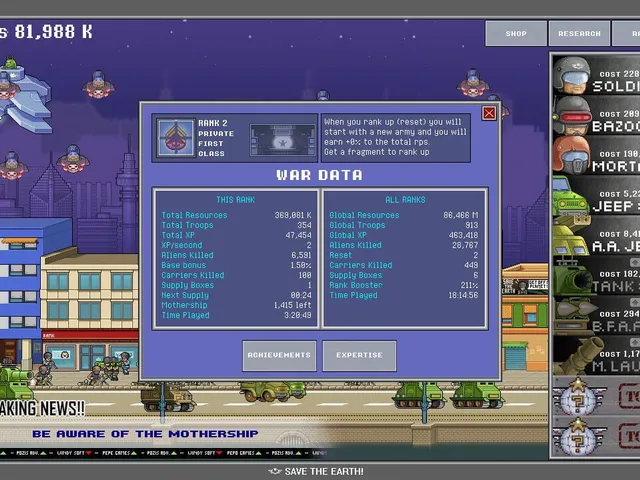This screenshot has height=480, width=640.
Task: Open the Expertise panel
Action: pos(359,356)
